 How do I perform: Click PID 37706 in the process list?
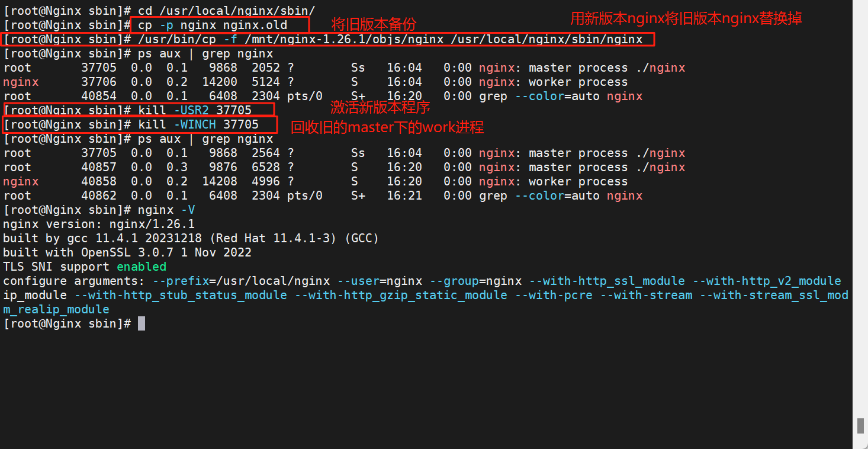[x=99, y=82]
